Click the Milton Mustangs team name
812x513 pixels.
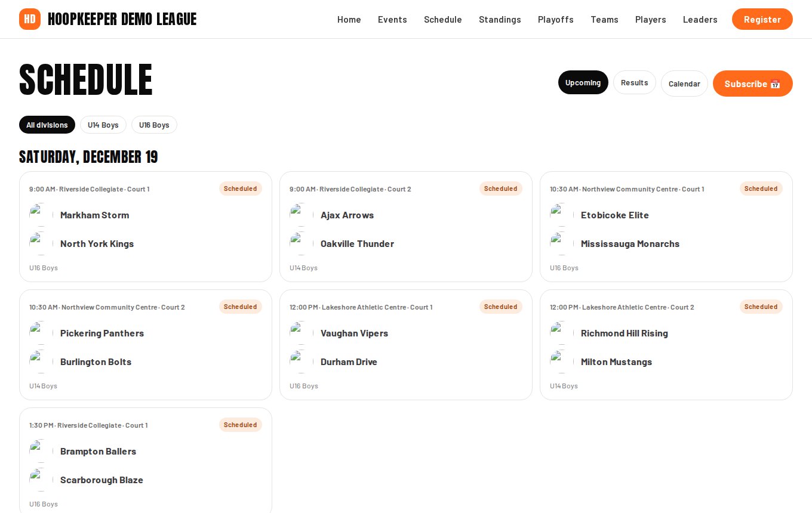(616, 361)
